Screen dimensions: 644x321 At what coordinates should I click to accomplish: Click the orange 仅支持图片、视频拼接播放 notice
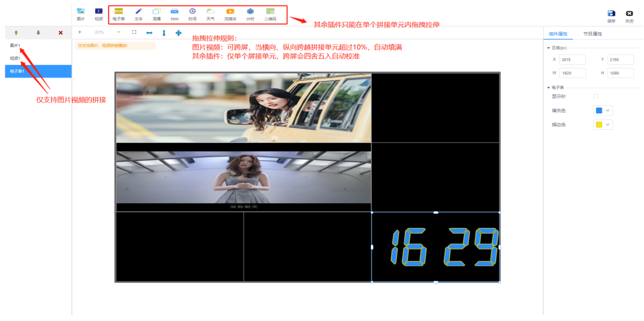(x=115, y=45)
